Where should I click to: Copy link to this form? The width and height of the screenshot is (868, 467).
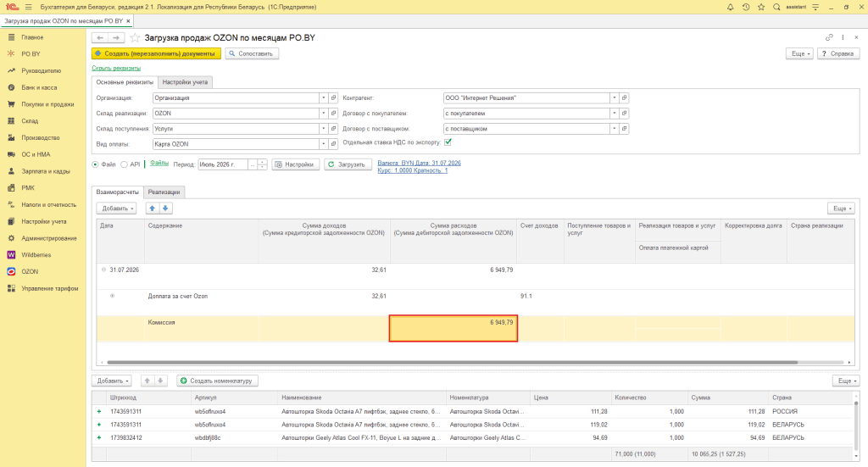(829, 37)
